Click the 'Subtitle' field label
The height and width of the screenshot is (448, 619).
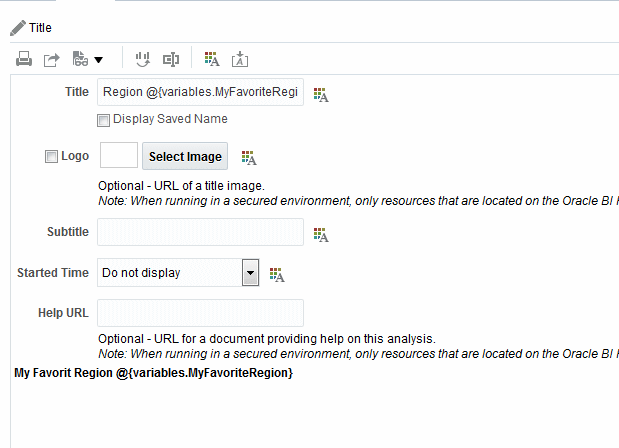coord(68,232)
